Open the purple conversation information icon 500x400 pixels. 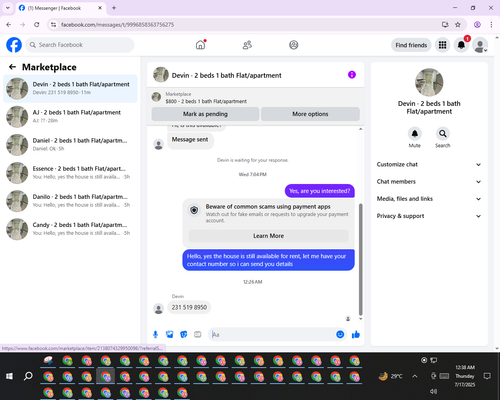[352, 75]
